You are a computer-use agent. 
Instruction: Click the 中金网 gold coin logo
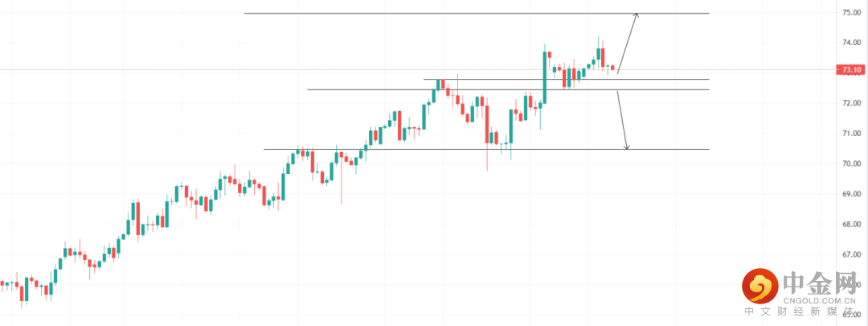[756, 284]
